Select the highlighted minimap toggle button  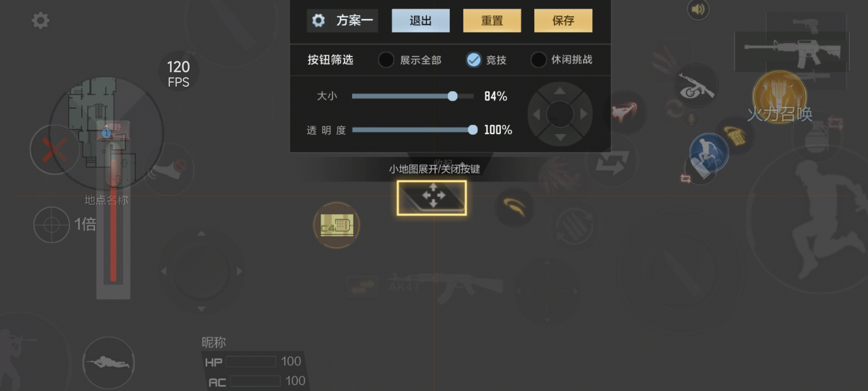point(431,198)
